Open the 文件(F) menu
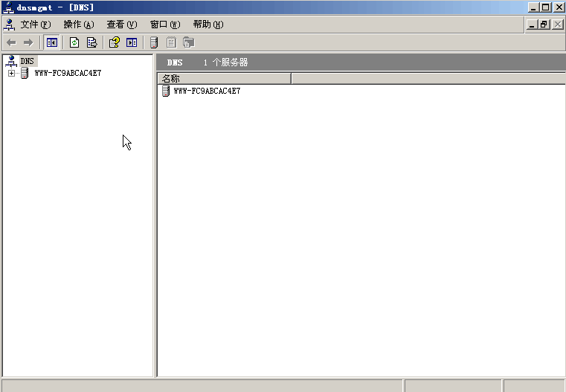This screenshot has width=566, height=392. (x=36, y=25)
